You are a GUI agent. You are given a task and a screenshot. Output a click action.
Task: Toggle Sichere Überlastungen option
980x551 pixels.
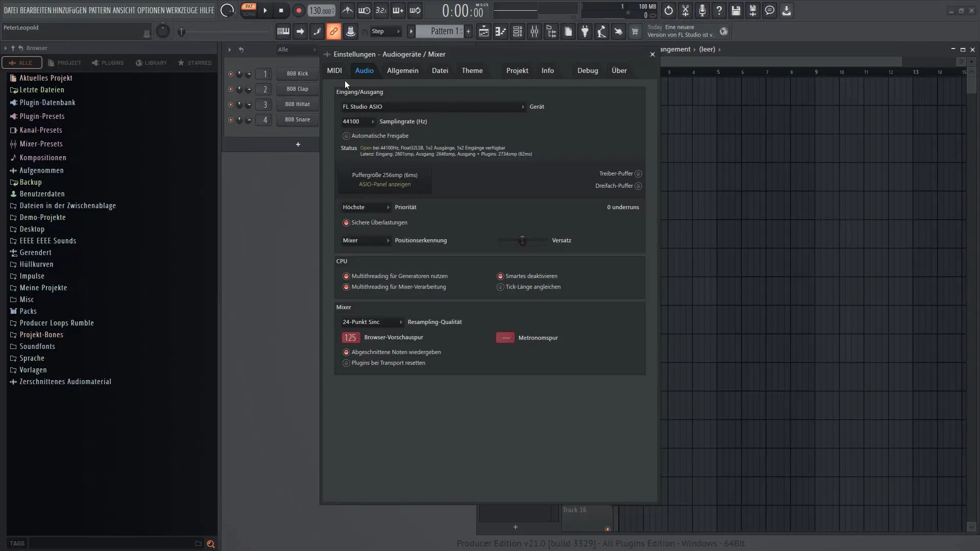point(346,223)
